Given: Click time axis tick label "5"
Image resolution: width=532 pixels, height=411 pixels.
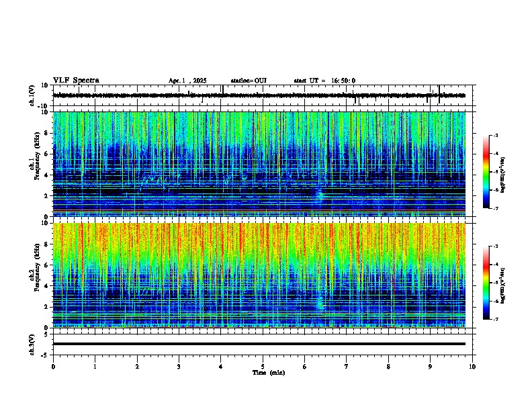Looking at the screenshot, I should pos(263,367).
